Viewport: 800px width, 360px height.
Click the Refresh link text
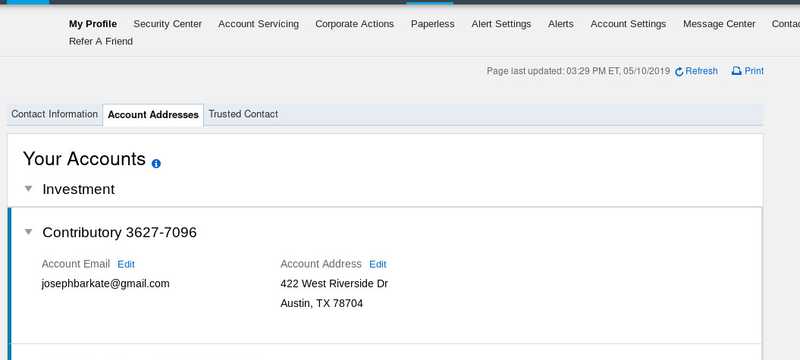pos(702,71)
